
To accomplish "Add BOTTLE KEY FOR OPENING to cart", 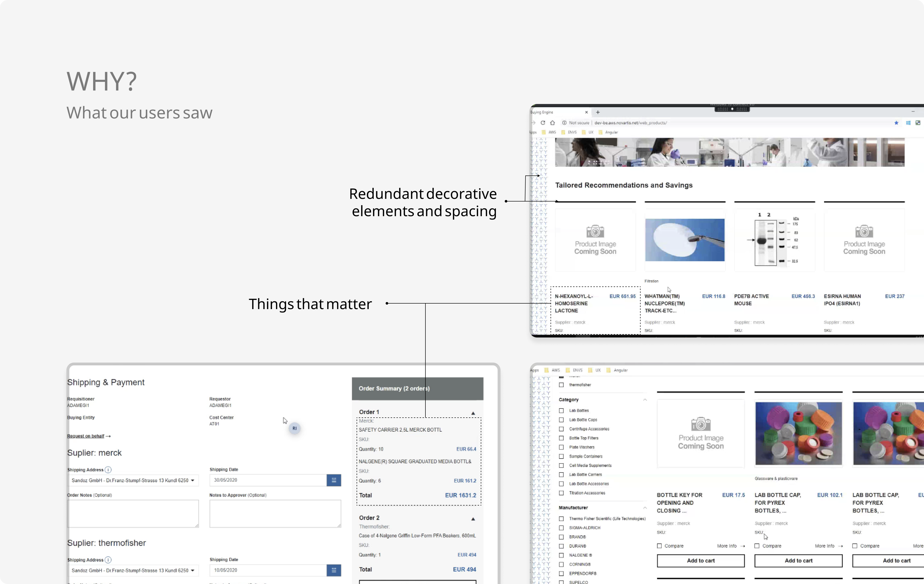I will pos(701,561).
